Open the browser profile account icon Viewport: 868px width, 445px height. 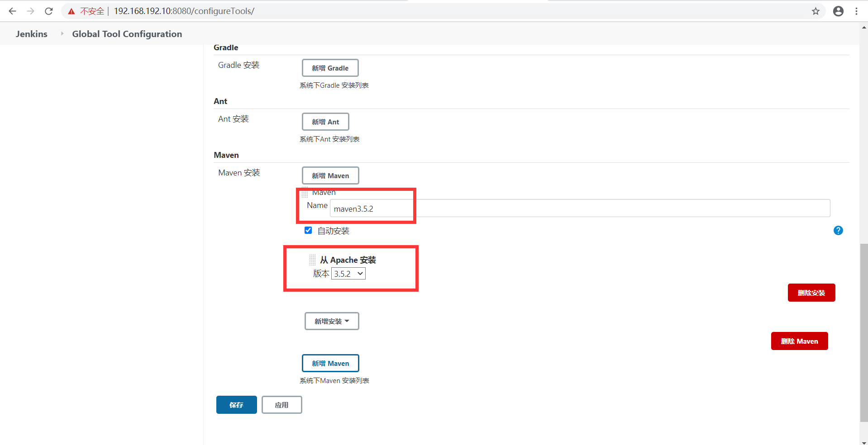click(838, 11)
